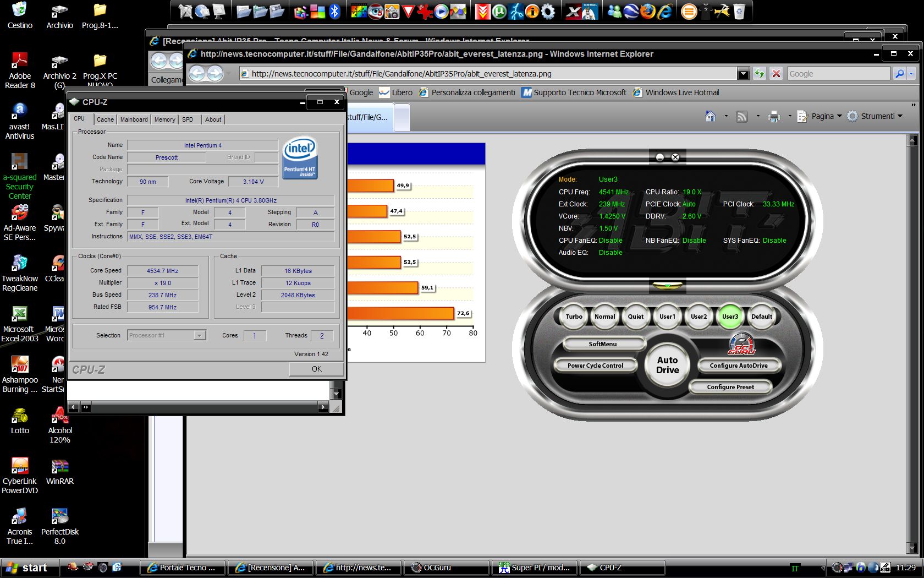Viewport: 924px width, 578px height.
Task: Launch Windows Media Player from the dock
Action: coord(441,12)
